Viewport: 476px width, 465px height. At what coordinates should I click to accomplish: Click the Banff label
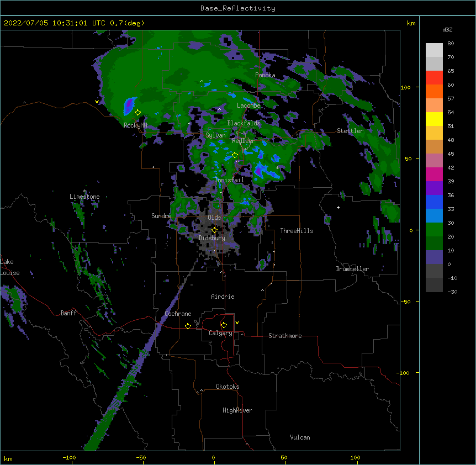pos(68,313)
